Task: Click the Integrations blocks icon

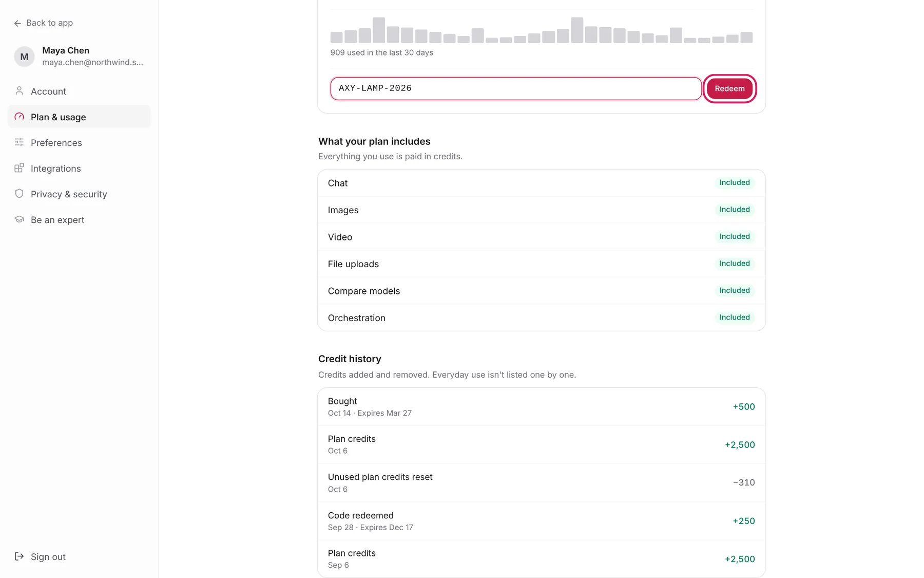Action: [19, 168]
